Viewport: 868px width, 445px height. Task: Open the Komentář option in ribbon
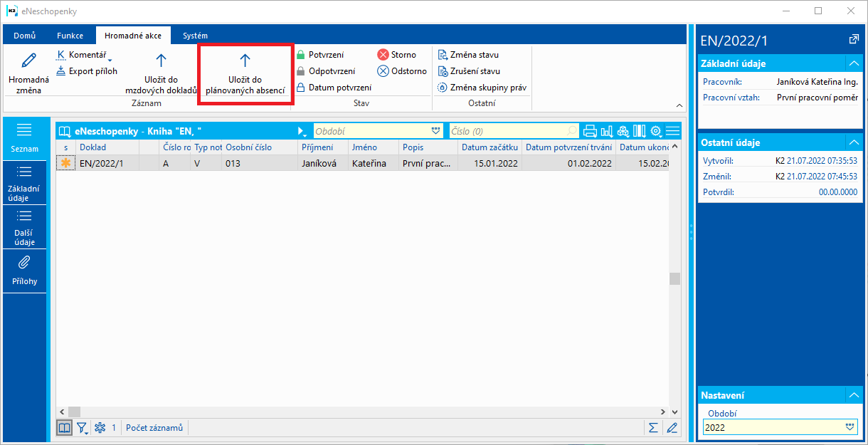[x=84, y=55]
